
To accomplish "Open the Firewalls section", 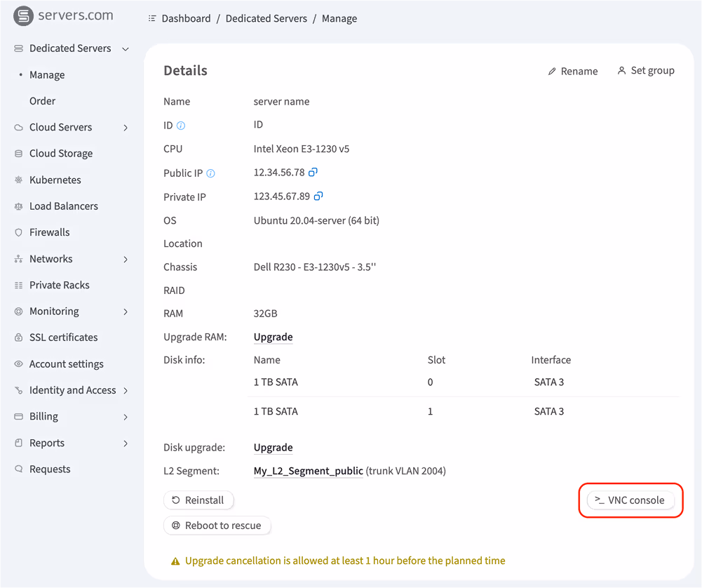I will (x=50, y=232).
